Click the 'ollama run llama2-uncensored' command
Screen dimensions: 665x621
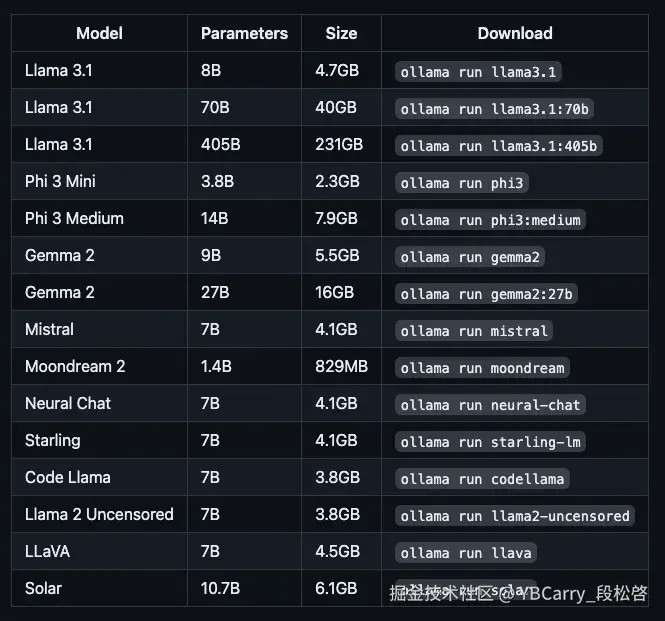pyautogui.click(x=515, y=516)
